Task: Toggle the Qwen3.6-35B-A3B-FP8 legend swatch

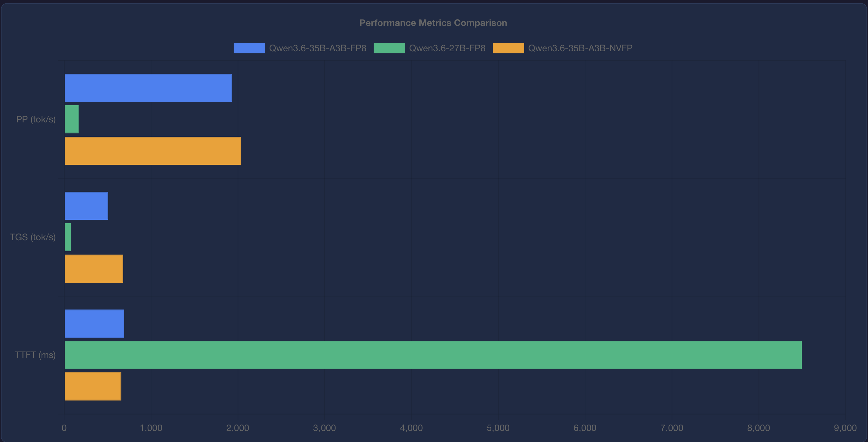Action: (249, 48)
